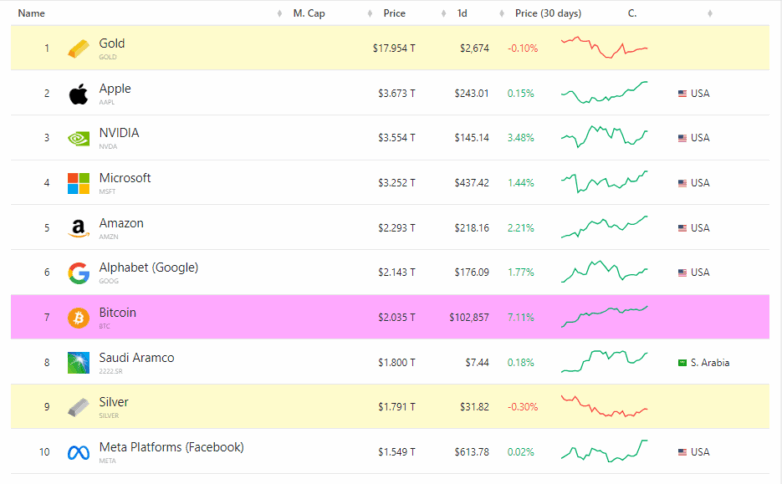Click the Apple logo icon
Screen dimensions: 782x484
(78, 94)
